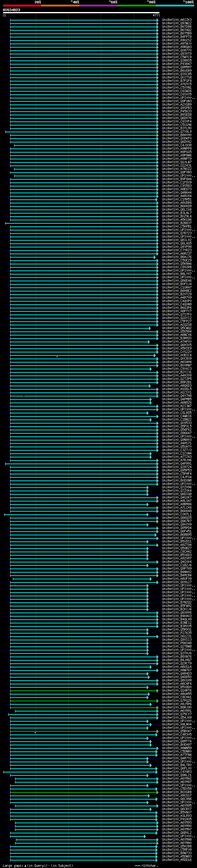This screenshot has height=868, width=197.
Task: Open hit UniRef100_A8IZK3
Action: click(176, 20)
